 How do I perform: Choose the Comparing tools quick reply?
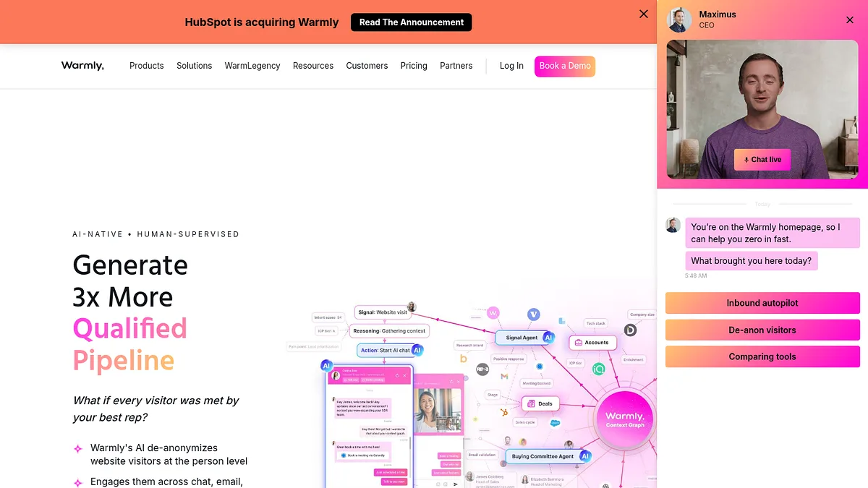(x=762, y=356)
